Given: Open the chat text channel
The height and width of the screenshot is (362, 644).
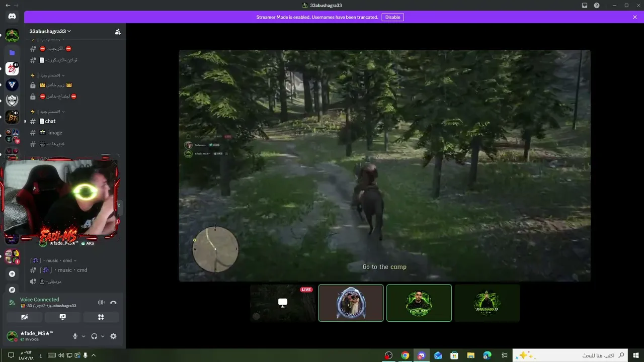Looking at the screenshot, I should 74,121.
